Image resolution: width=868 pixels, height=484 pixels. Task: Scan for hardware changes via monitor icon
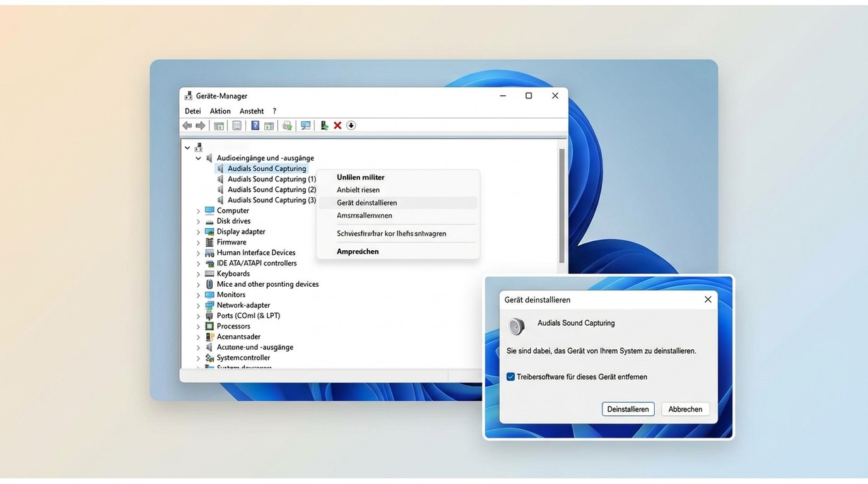[x=306, y=125]
